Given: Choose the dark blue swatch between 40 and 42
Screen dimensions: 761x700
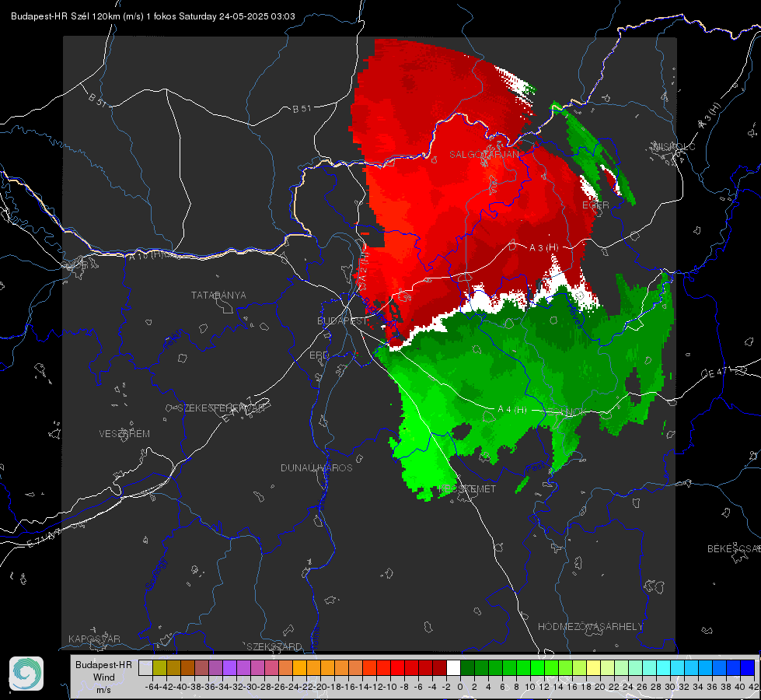Looking at the screenshot, I should pos(748,667).
